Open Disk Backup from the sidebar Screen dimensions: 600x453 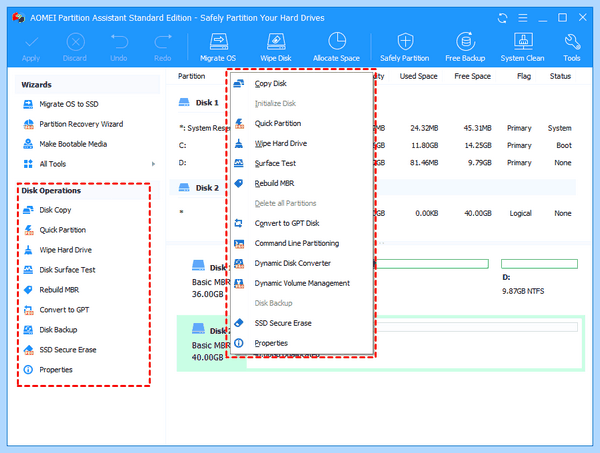click(x=58, y=329)
